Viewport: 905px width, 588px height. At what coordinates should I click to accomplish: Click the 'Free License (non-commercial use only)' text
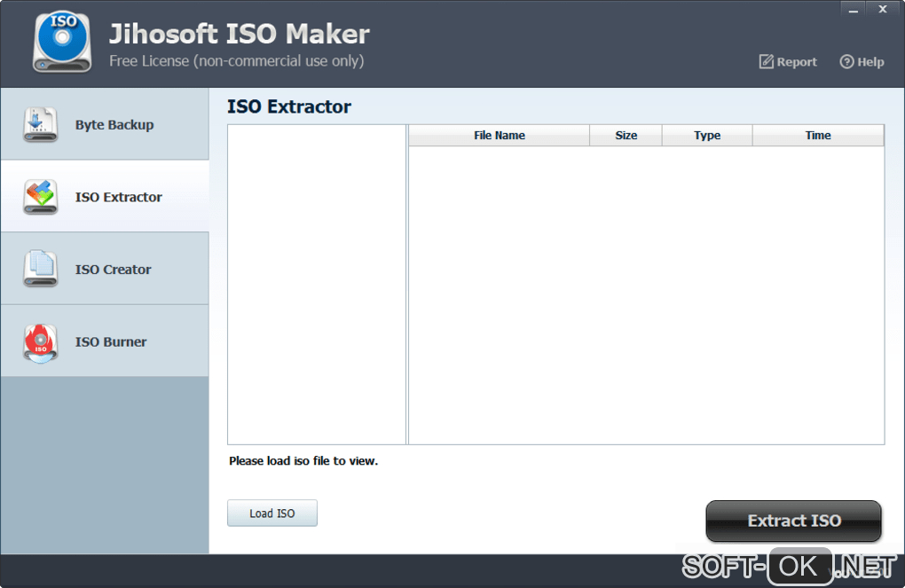[x=237, y=61]
